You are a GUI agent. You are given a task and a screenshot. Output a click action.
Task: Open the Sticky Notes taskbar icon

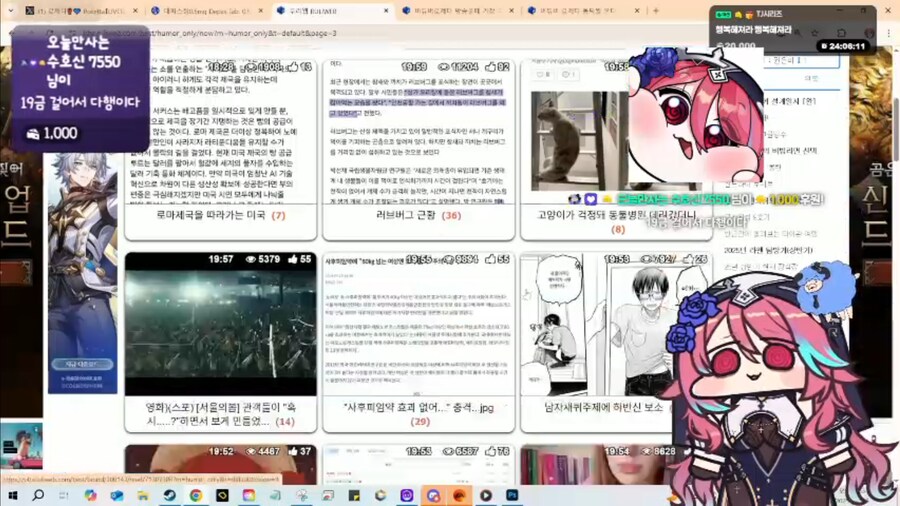354,495
